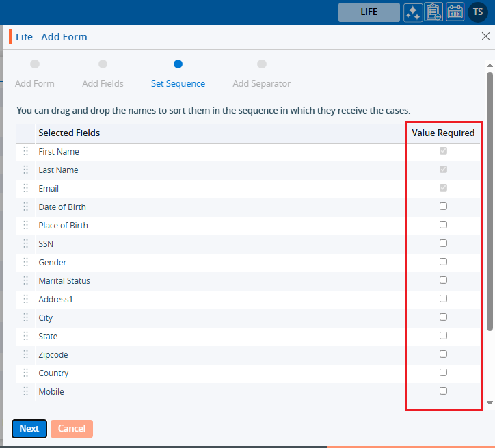495x448 pixels.
Task: Click the drag handle beside Zipcode
Action: (26, 355)
